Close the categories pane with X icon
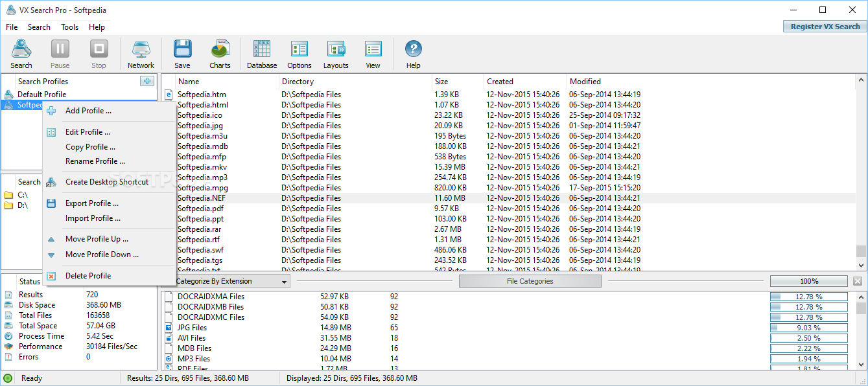 858,281
